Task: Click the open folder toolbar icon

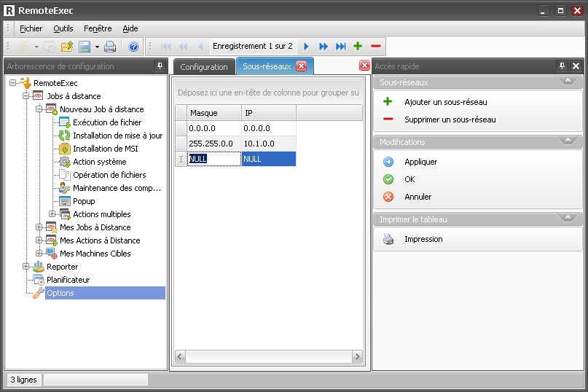Action: (x=67, y=47)
